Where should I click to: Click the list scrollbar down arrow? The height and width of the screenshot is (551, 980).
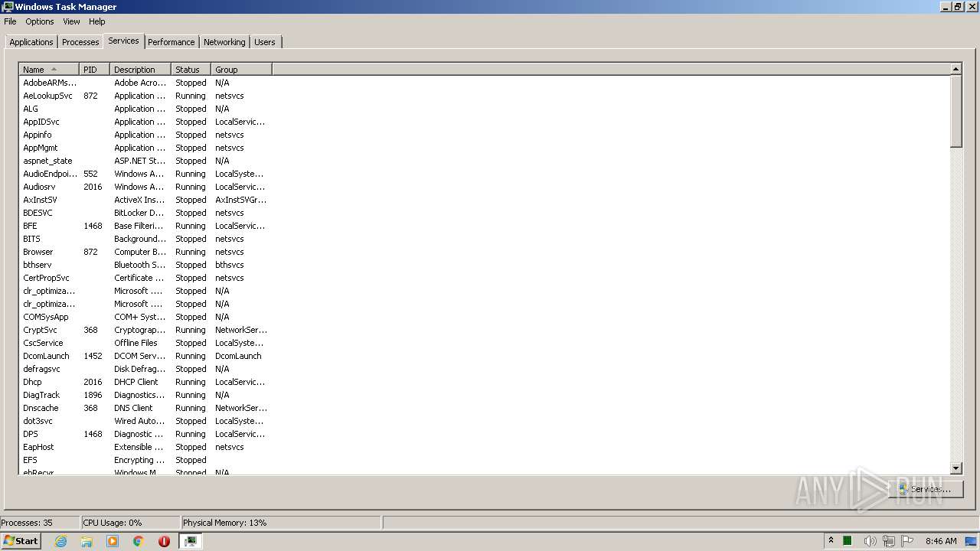click(x=955, y=468)
